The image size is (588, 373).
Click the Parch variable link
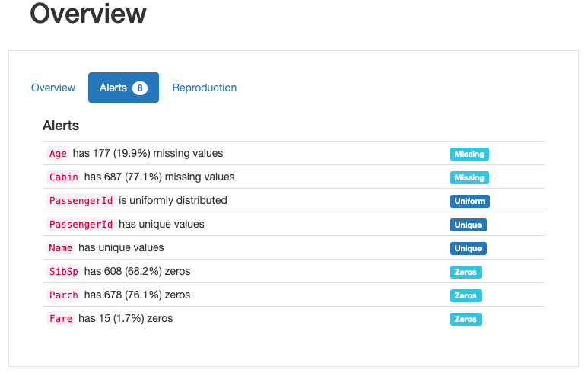point(64,295)
